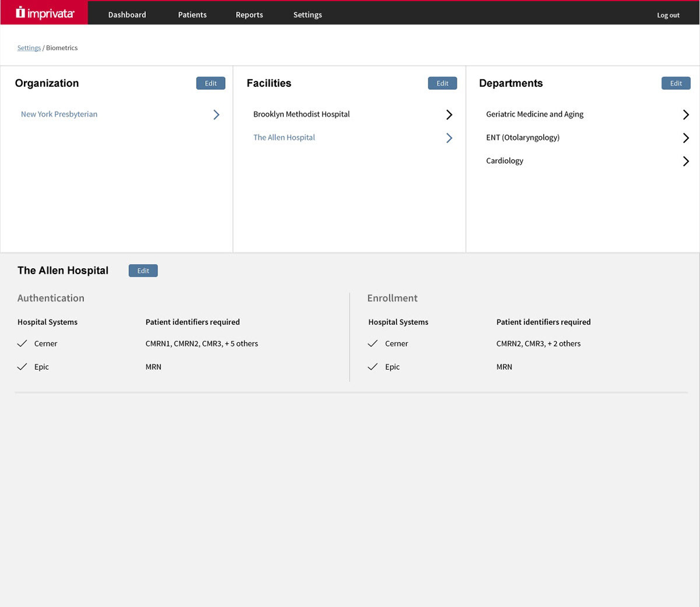
Task: Select Geriatric Medicine and Aging department
Action: pos(535,114)
